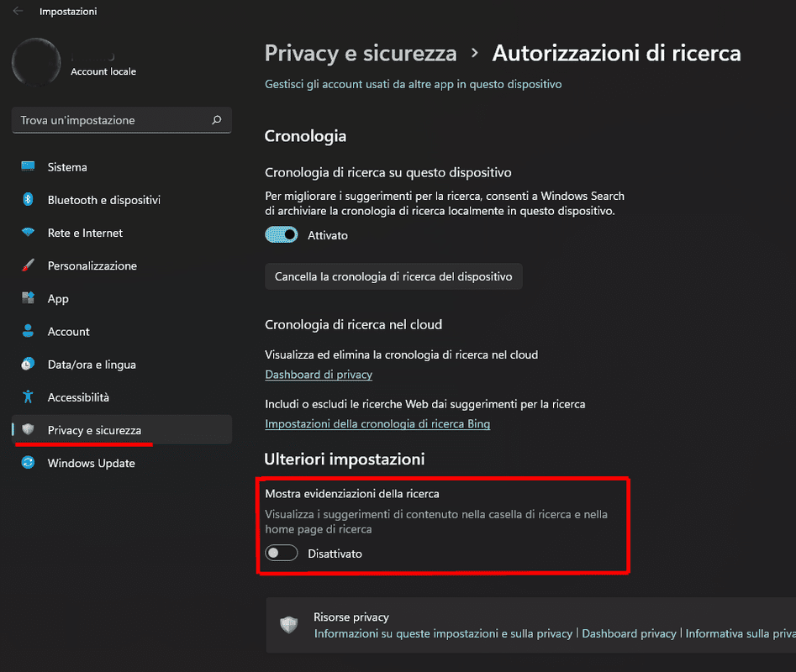
Task: Click Cancella la cronologia di ricerca button
Action: pos(393,276)
